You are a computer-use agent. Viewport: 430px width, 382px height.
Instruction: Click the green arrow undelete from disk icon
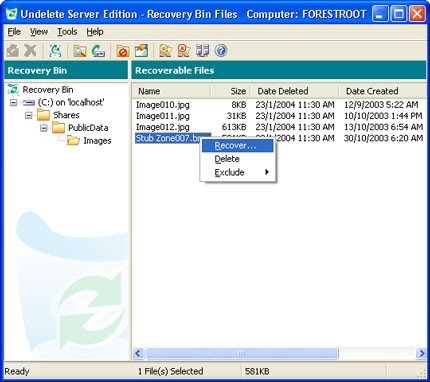(x=98, y=51)
